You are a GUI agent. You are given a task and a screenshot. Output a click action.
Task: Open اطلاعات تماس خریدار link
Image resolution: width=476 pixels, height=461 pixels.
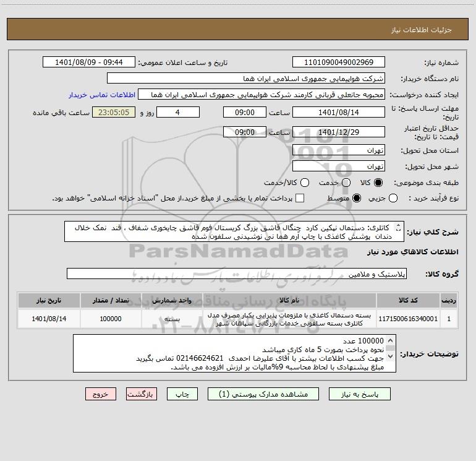[102, 95]
